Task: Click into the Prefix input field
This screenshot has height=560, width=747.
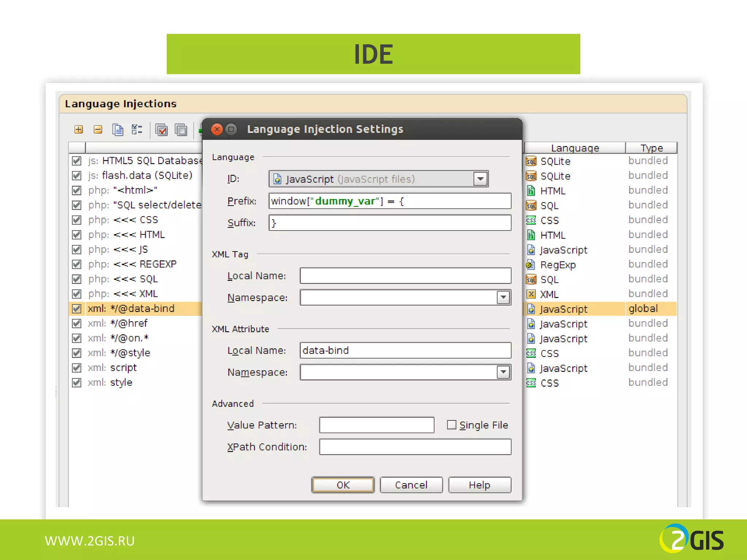Action: click(390, 201)
